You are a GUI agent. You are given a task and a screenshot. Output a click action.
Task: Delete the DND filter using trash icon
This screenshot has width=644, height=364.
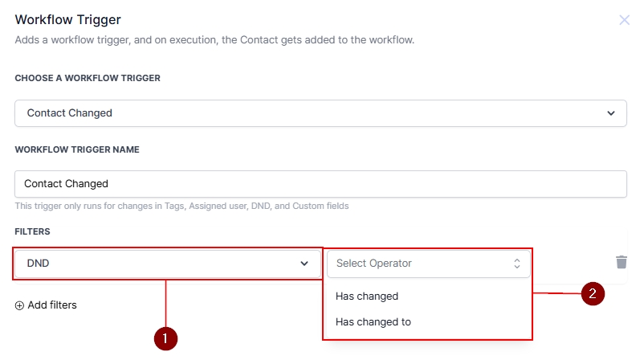(x=621, y=262)
